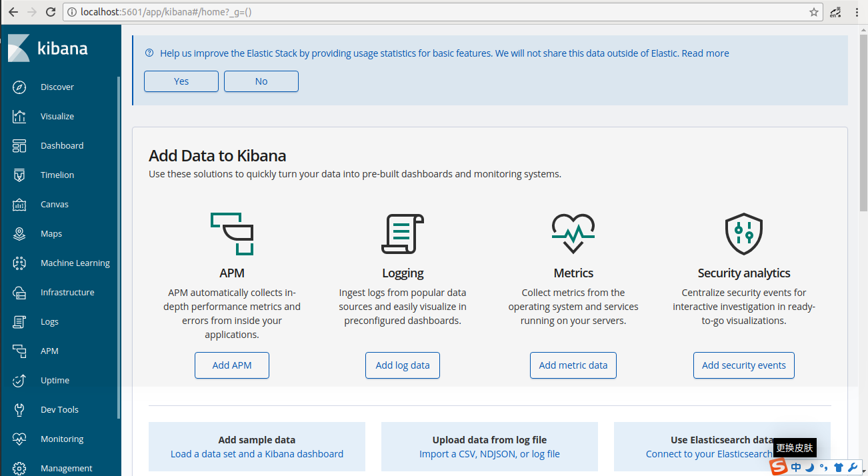Click the Kibana sidebar scrollbar
The image size is (868, 476).
coord(119,247)
